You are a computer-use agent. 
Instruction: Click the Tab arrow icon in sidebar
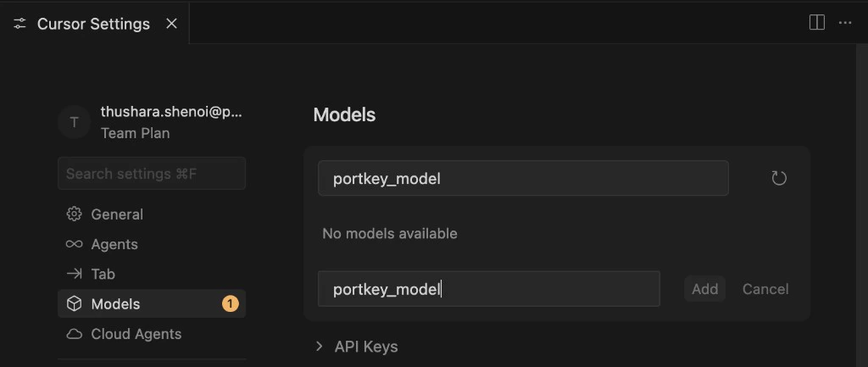(74, 274)
